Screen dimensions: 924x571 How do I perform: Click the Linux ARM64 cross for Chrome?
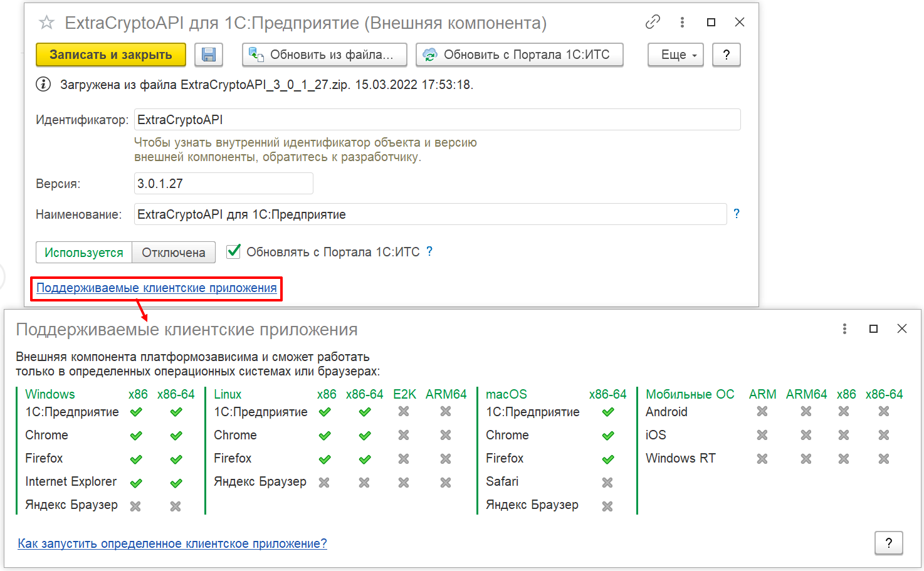pyautogui.click(x=446, y=434)
